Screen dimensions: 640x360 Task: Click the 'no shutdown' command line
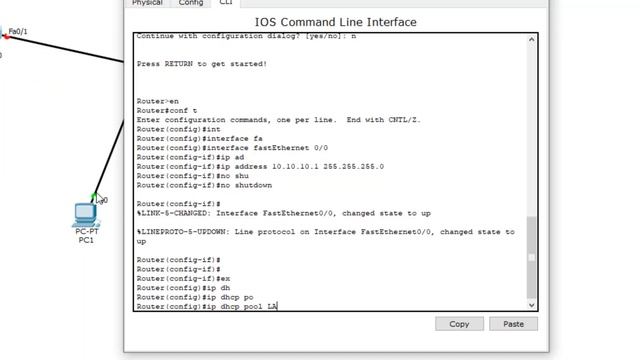click(204, 185)
